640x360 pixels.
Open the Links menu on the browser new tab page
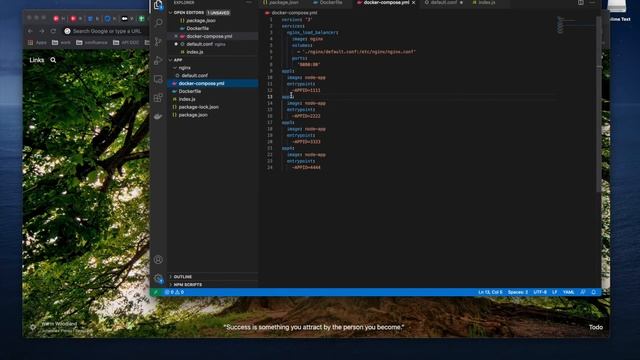pos(37,60)
